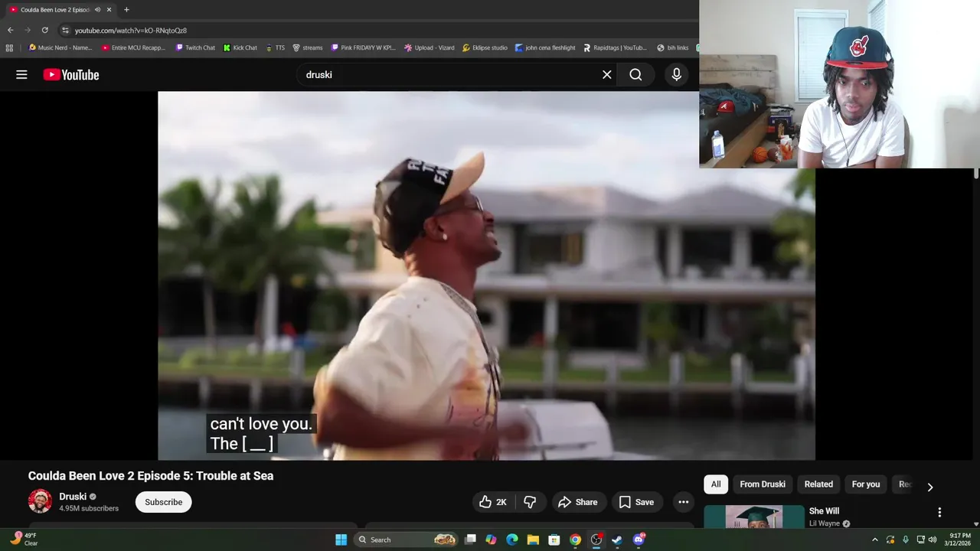This screenshot has height=551, width=980.
Task: Click the YouTube home logo
Action: coord(71,74)
